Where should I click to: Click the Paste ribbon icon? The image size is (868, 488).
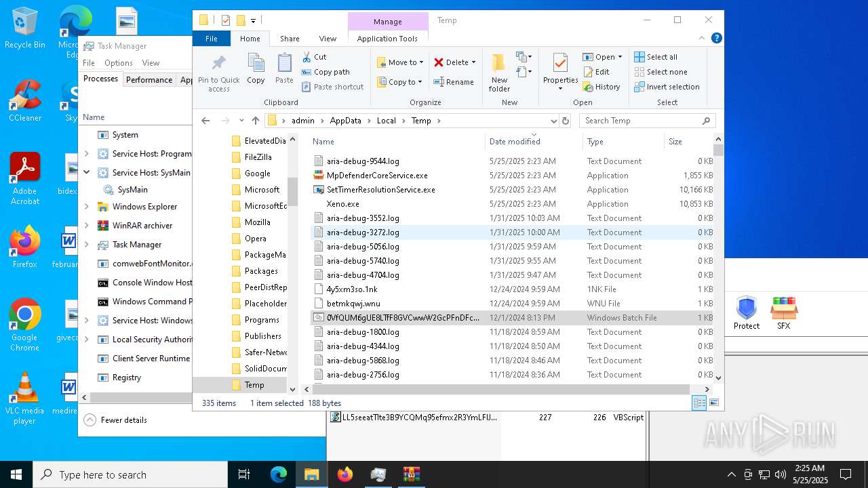click(284, 69)
